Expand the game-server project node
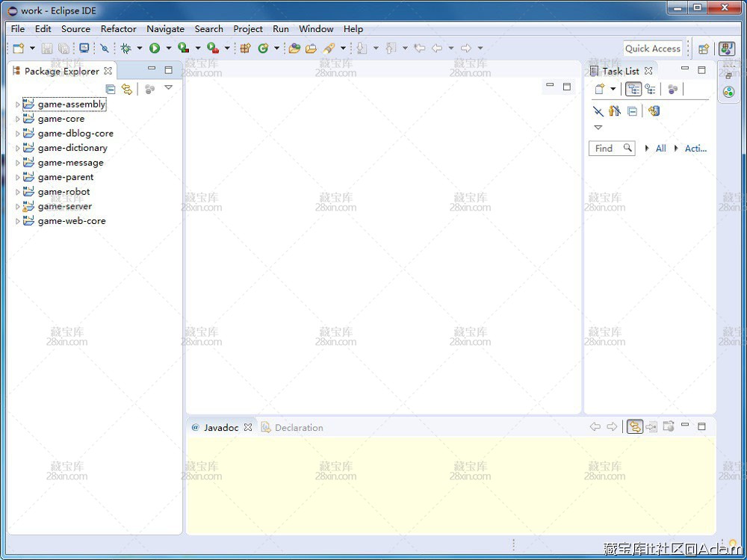The height and width of the screenshot is (560, 747). coord(18,207)
